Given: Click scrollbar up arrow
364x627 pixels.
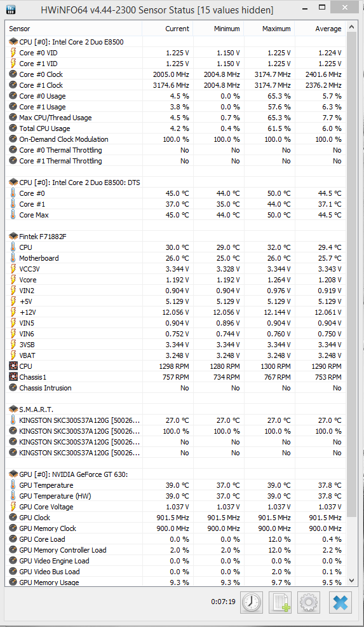Looking at the screenshot, I should [352, 27].
